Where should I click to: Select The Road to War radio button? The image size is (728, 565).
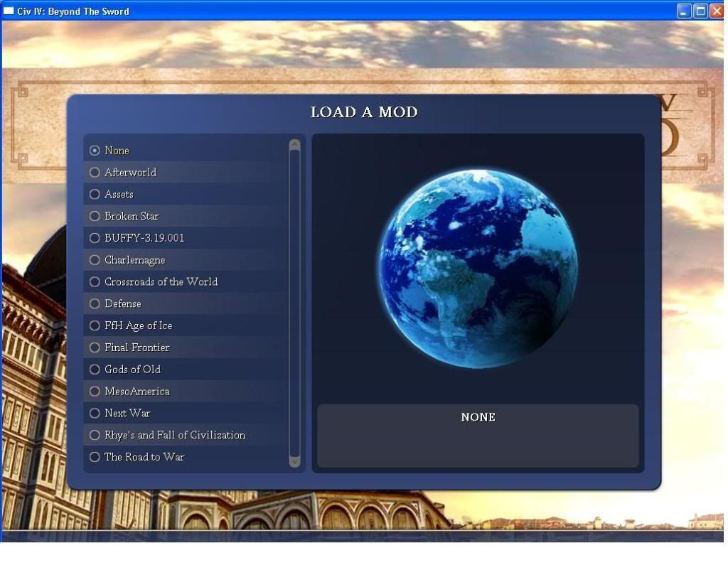(95, 457)
